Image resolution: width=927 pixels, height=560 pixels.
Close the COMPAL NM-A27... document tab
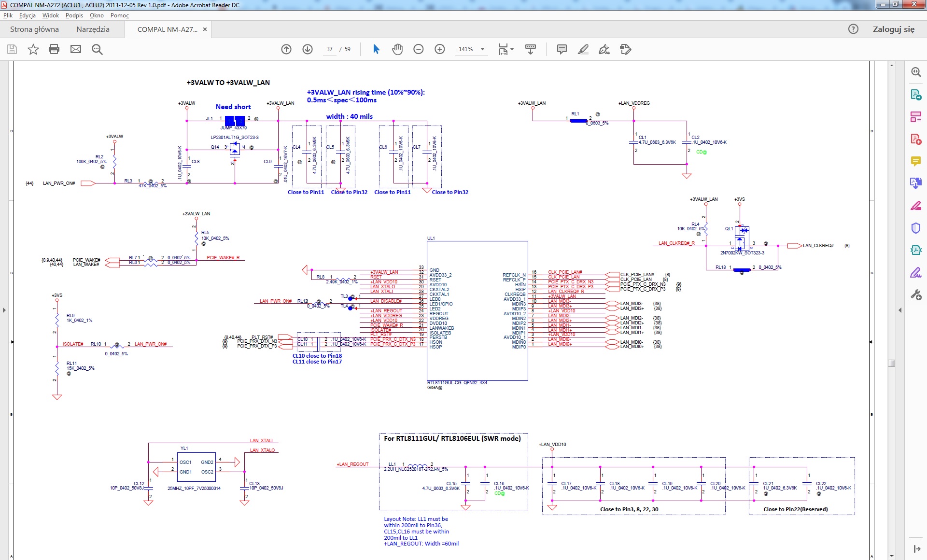(x=205, y=29)
